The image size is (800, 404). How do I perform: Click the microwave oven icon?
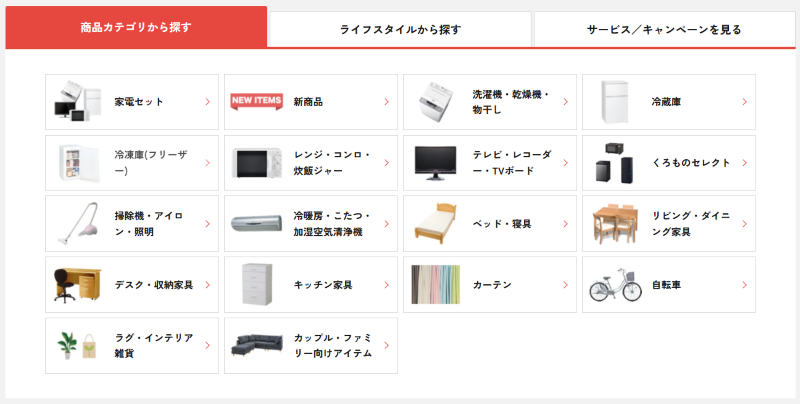coord(257,162)
